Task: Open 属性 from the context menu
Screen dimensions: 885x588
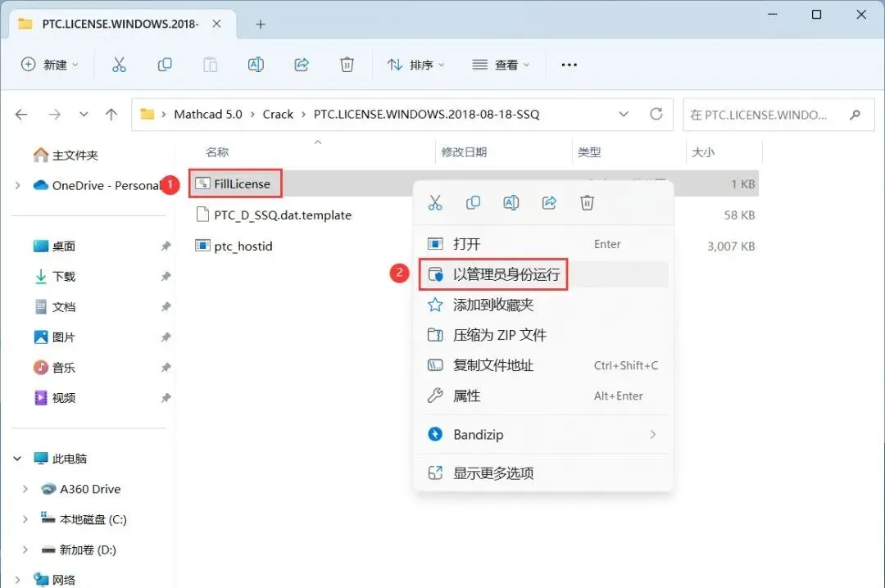Action: [x=543, y=396]
